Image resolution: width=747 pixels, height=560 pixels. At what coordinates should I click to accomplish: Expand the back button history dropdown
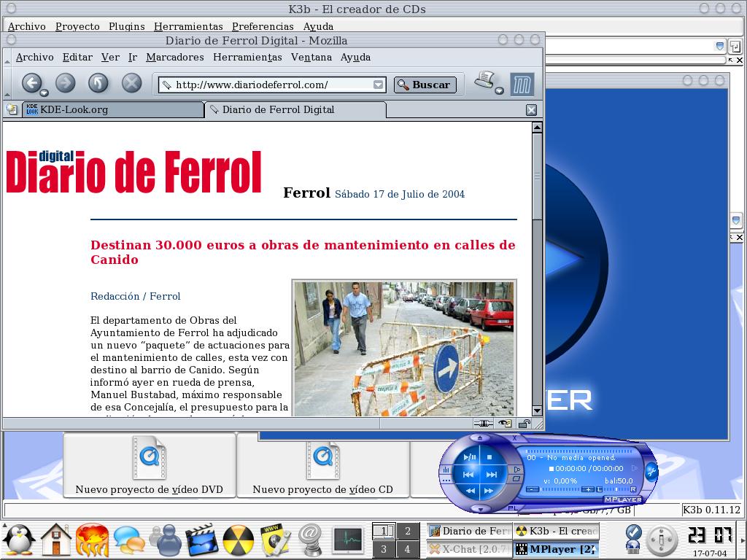click(44, 93)
